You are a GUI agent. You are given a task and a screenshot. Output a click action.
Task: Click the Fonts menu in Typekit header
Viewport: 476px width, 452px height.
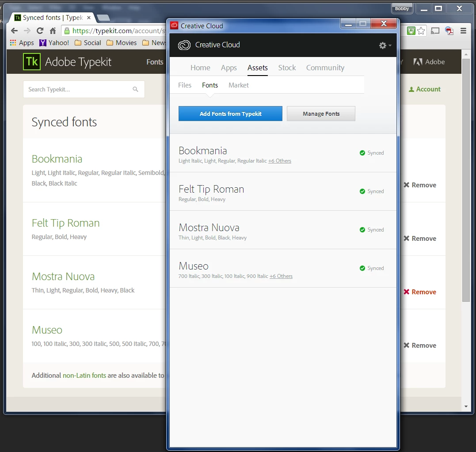[155, 62]
